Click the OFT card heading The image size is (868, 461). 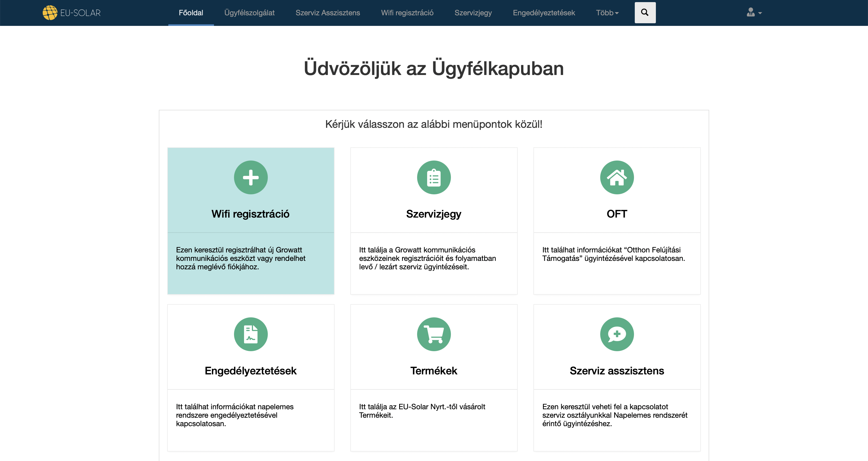click(617, 214)
